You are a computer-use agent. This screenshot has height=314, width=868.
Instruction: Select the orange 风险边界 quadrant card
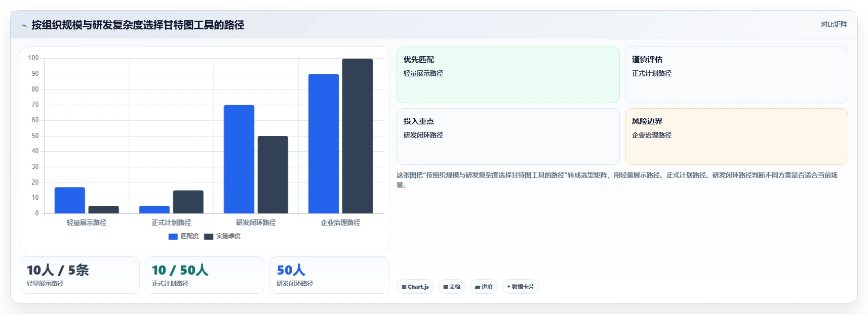pos(736,137)
